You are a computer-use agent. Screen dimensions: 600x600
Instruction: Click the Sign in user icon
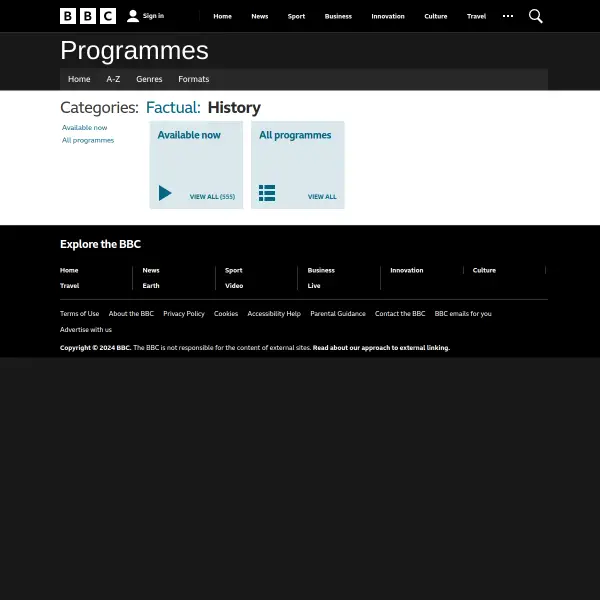tap(133, 16)
